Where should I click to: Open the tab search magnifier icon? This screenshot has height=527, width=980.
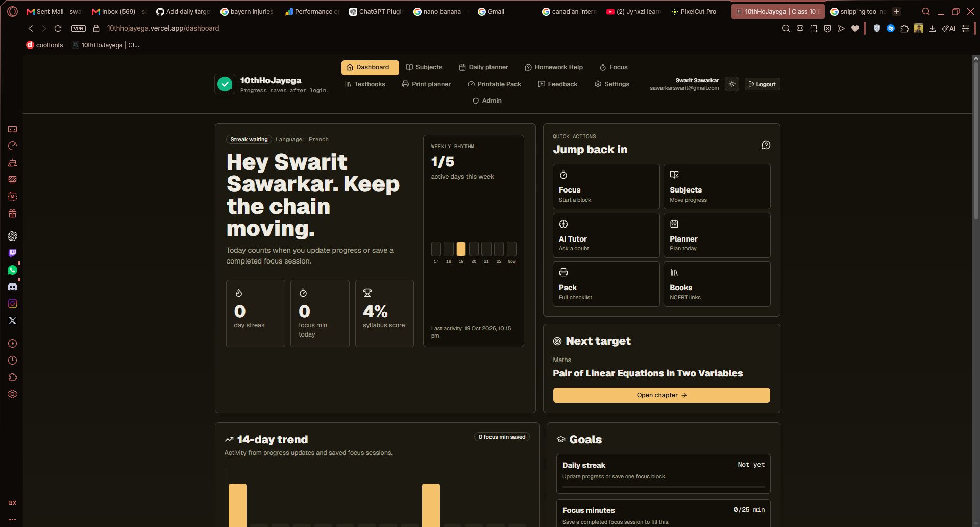pos(925,11)
